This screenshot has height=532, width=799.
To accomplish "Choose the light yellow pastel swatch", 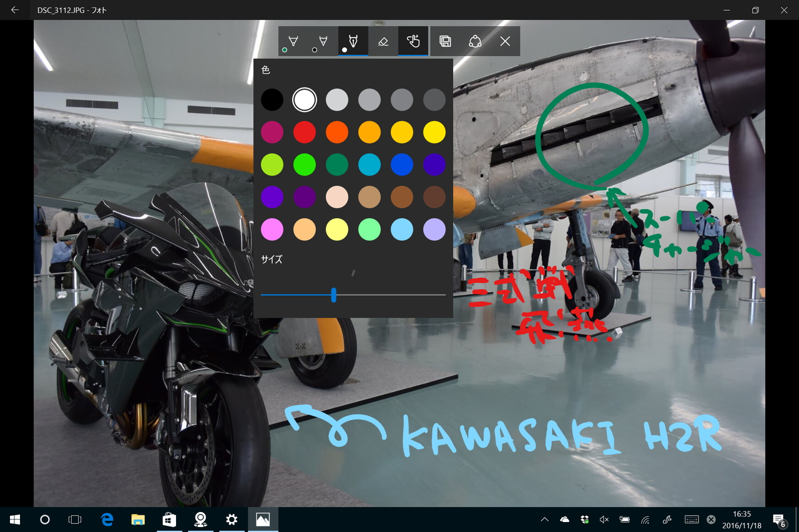I will click(x=337, y=230).
